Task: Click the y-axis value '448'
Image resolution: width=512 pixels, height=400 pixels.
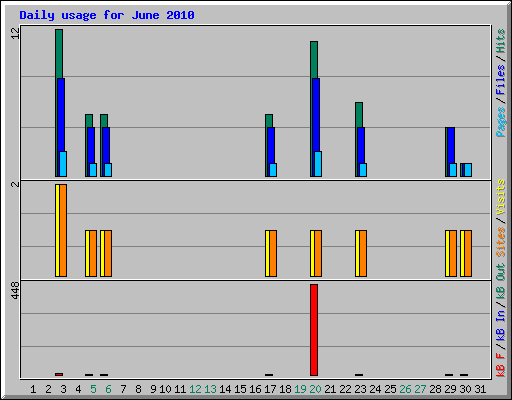Action: (15, 290)
